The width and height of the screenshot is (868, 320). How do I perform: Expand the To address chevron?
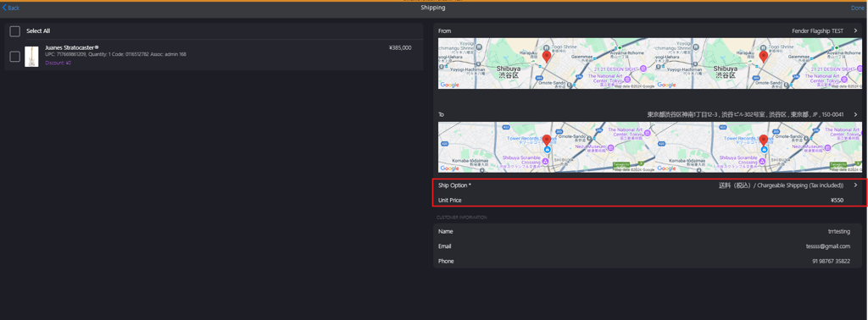855,114
